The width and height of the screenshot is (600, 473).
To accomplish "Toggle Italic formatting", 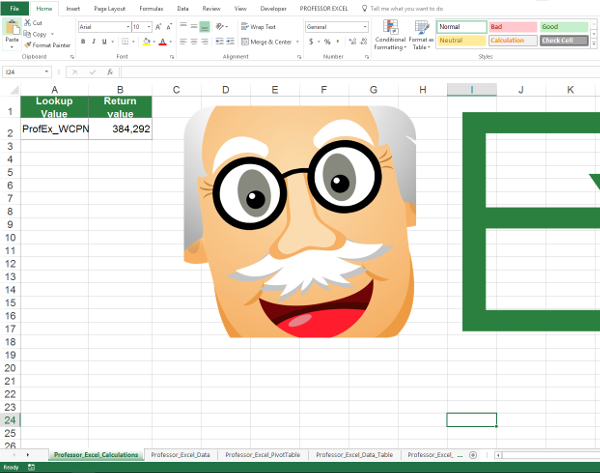I will click(x=94, y=41).
